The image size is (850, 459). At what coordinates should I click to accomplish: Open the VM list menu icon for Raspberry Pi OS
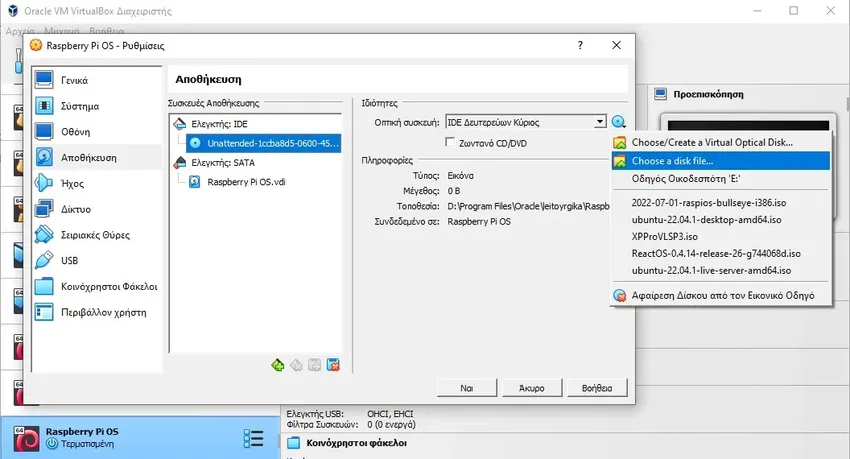[253, 438]
